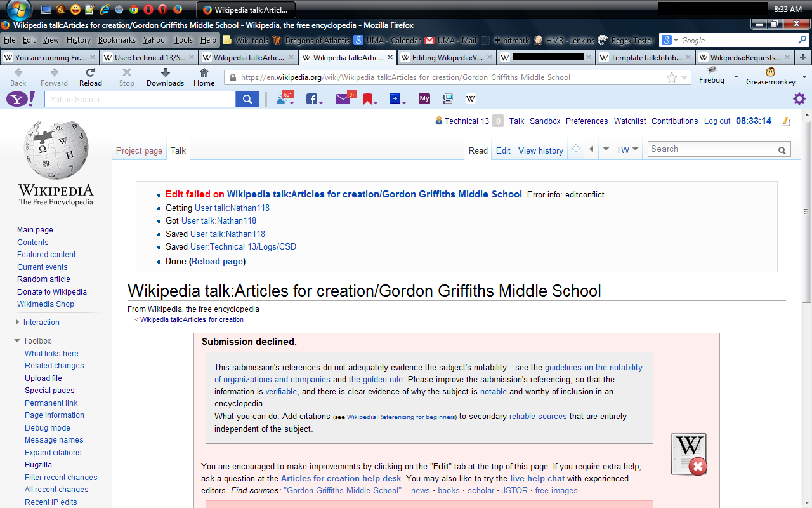Click the live help chat link
The image size is (812, 508).
point(537,479)
